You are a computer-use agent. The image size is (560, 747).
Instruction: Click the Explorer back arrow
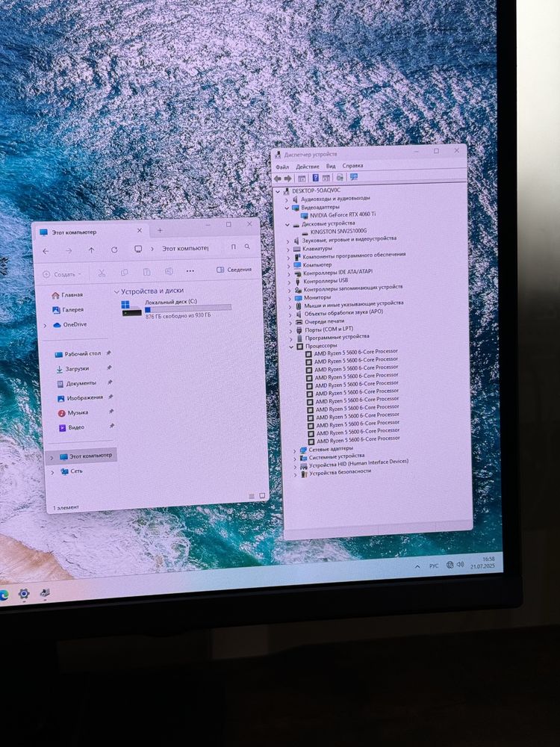tap(46, 251)
